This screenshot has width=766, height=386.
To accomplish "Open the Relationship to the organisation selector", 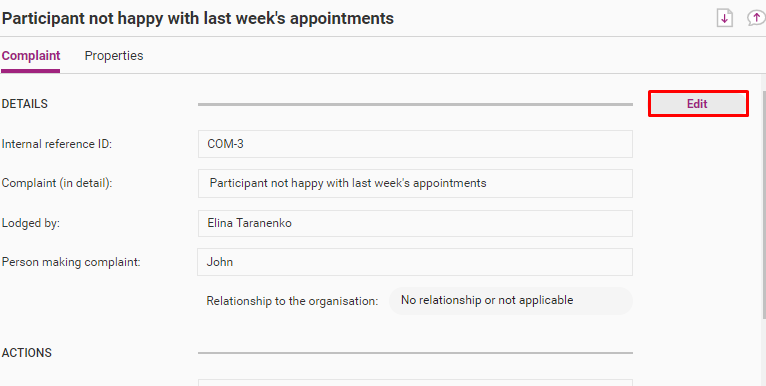I will coord(511,300).
